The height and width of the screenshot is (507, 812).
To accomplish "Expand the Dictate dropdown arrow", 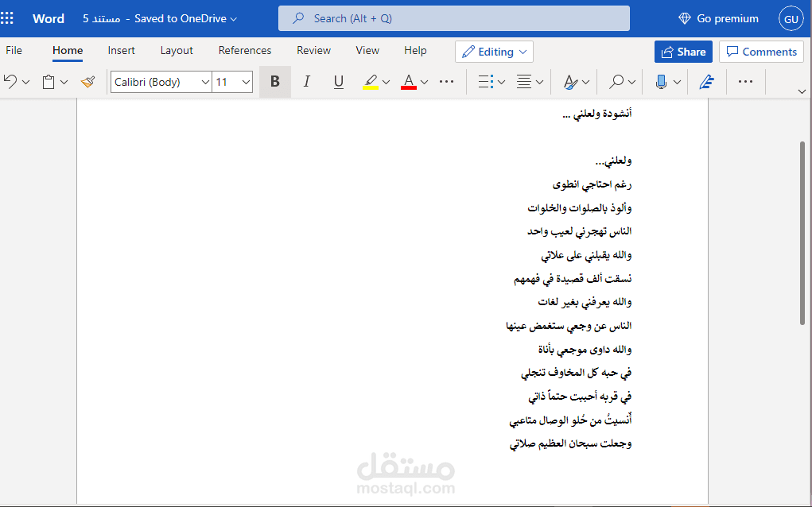I will [x=677, y=82].
